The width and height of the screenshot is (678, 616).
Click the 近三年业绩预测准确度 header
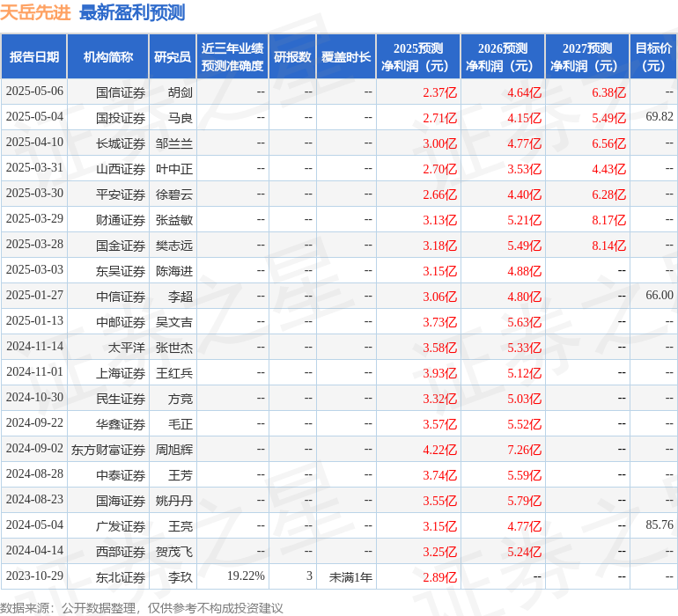point(232,56)
